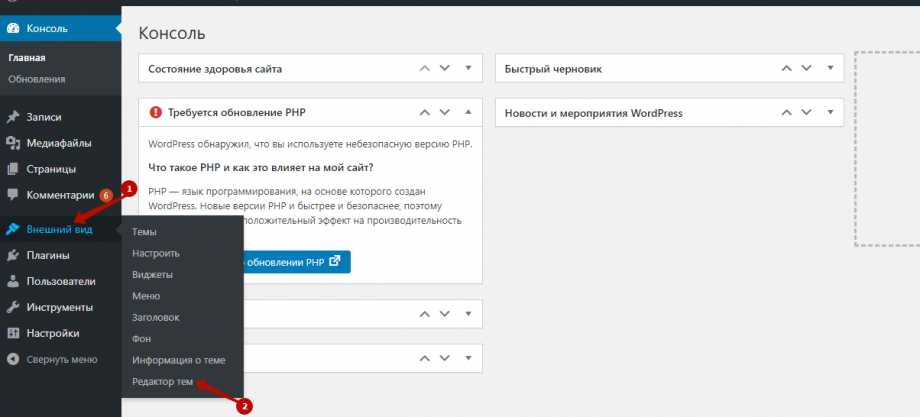920x417 pixels.
Task: Move Состояние здоровья сайта panel up
Action: coord(425,69)
